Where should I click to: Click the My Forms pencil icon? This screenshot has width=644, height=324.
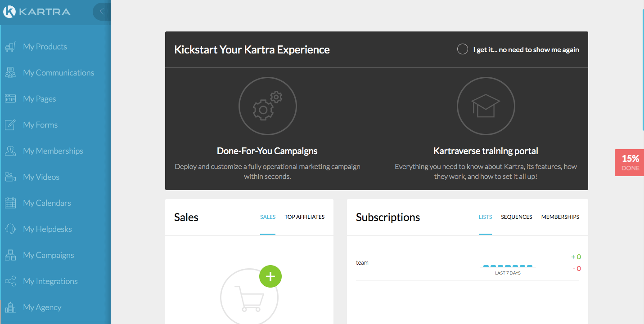[10, 125]
